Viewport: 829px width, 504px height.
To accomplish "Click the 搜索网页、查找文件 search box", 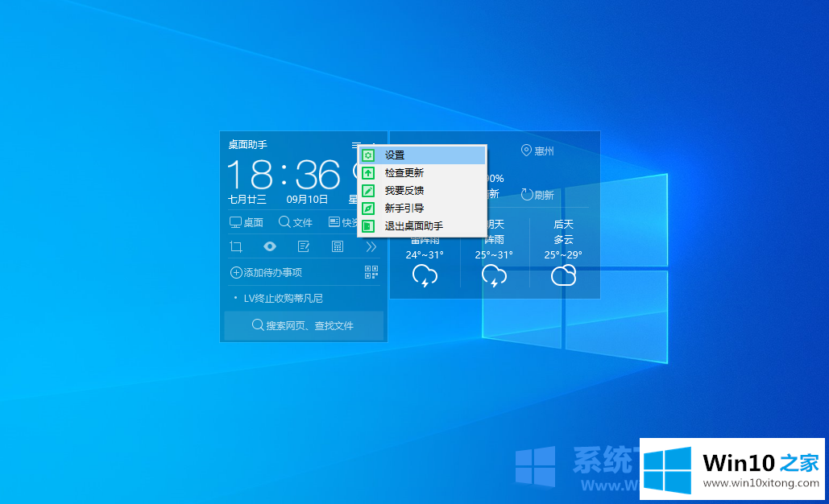I will pos(304,325).
